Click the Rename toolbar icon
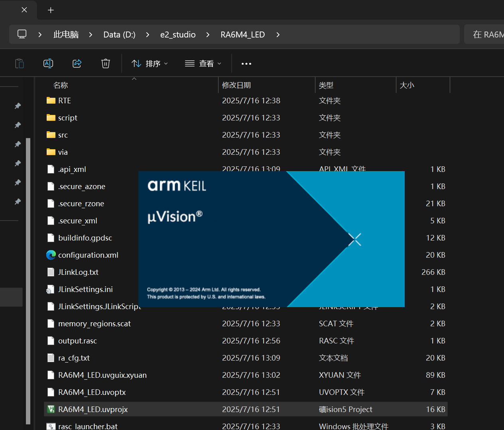504x430 pixels. (x=48, y=63)
